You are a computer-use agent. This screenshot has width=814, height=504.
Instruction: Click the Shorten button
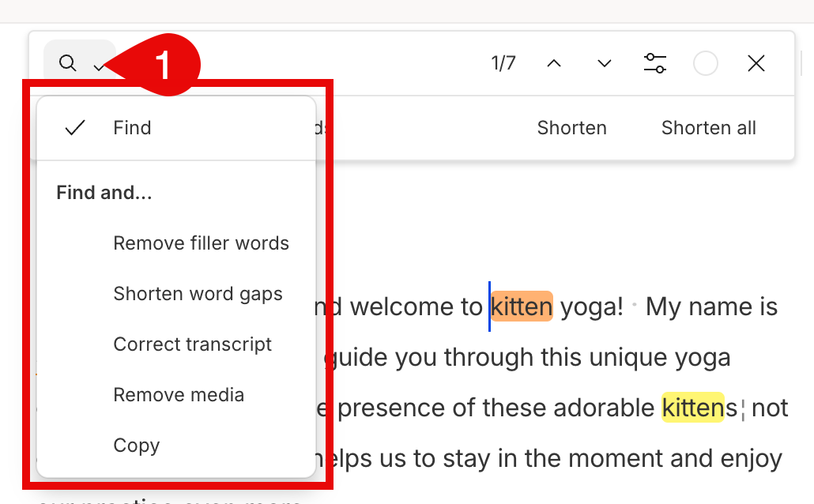(x=571, y=128)
